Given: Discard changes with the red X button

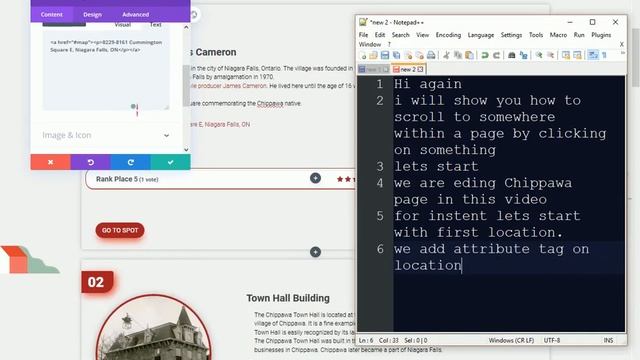Looking at the screenshot, I should pyautogui.click(x=51, y=162).
